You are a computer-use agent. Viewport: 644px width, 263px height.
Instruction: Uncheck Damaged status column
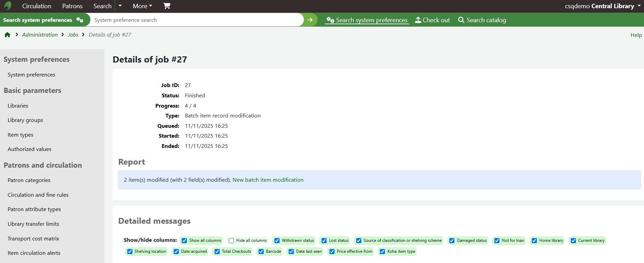tap(452, 240)
